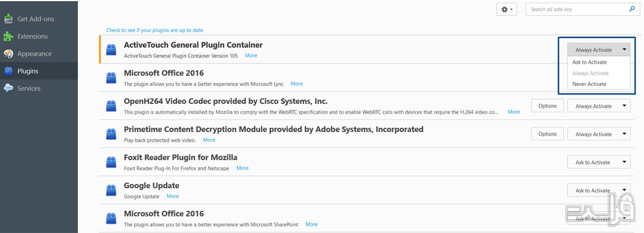Select the Foxit Reader Plugin for Mozilla title
Screen dimensions: 644x233
tap(180, 157)
